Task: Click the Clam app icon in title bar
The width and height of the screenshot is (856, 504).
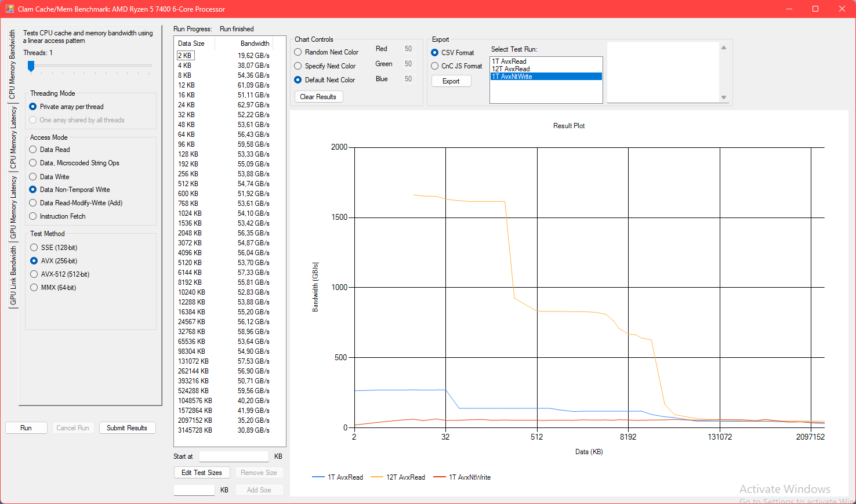Action: click(x=9, y=9)
